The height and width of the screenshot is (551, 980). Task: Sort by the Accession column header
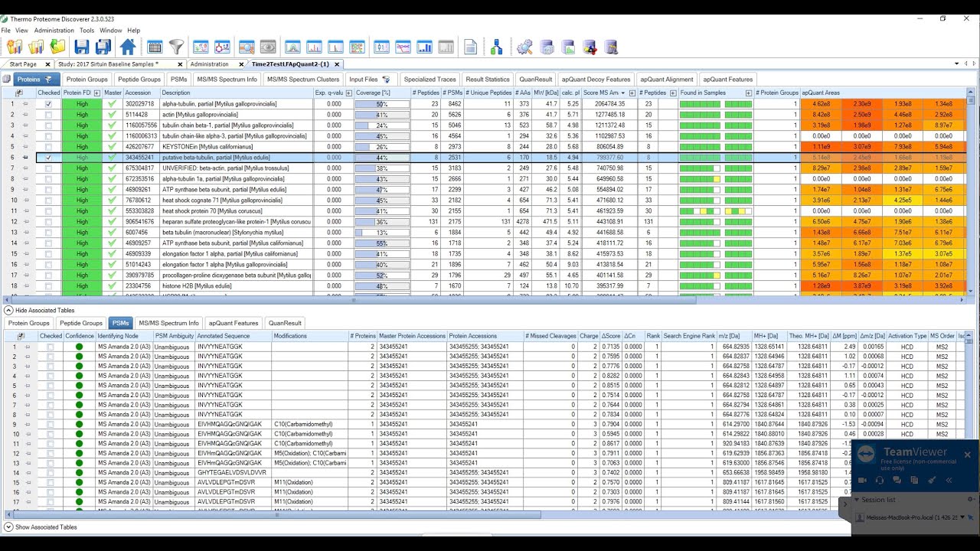coord(142,93)
